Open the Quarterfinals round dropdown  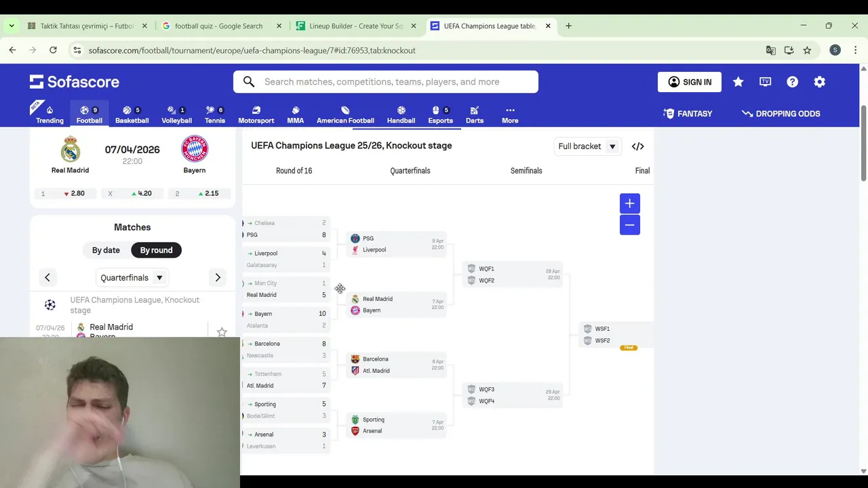(132, 277)
